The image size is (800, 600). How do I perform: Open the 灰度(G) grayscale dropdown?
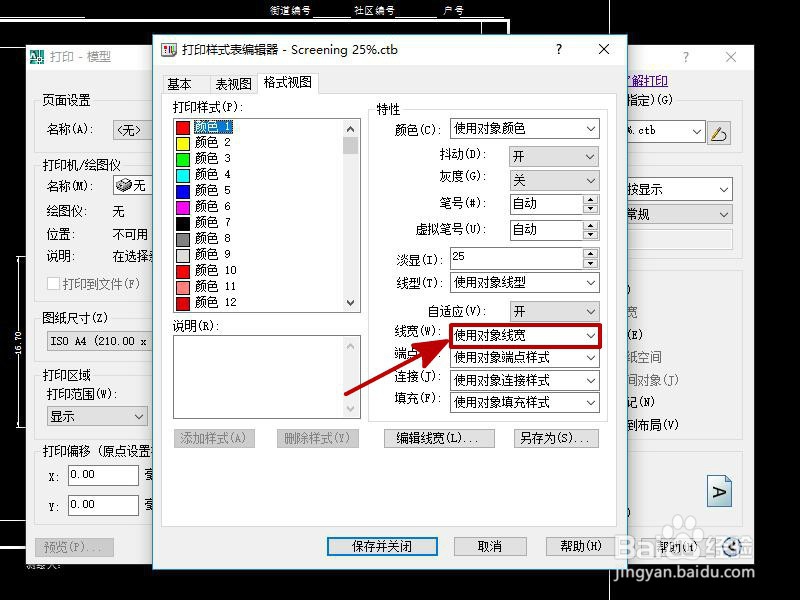[554, 180]
